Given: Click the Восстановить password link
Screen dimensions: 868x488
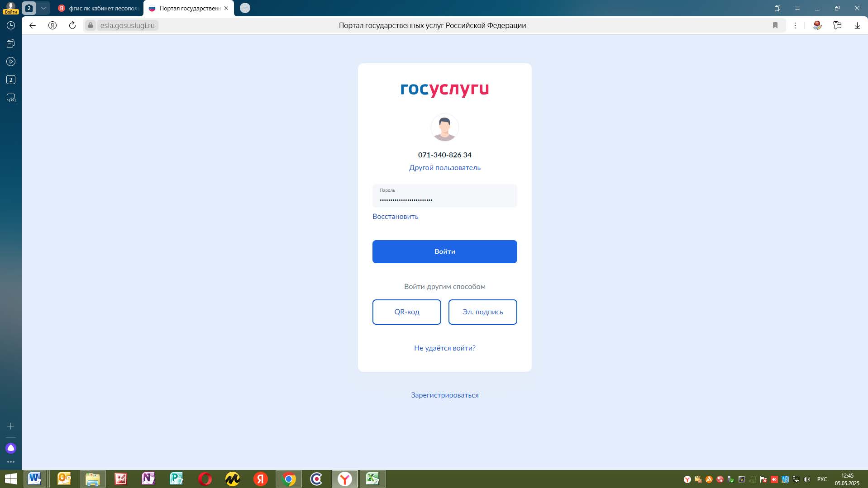Looking at the screenshot, I should (x=395, y=216).
